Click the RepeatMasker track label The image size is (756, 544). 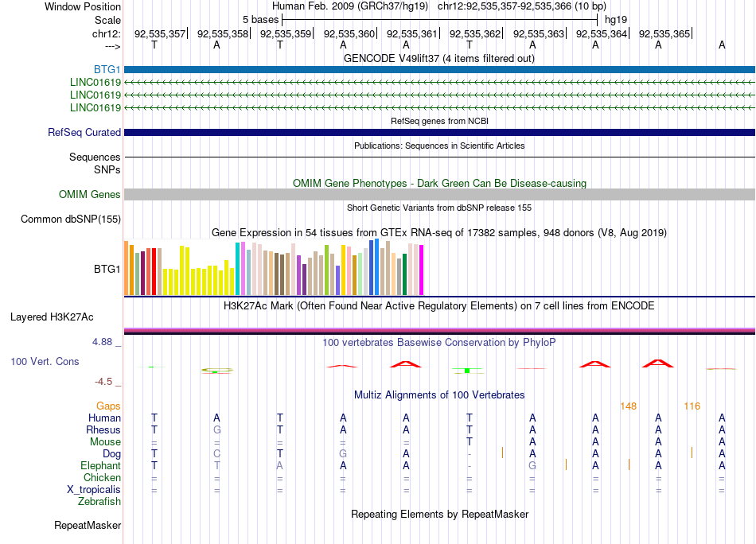(x=88, y=525)
